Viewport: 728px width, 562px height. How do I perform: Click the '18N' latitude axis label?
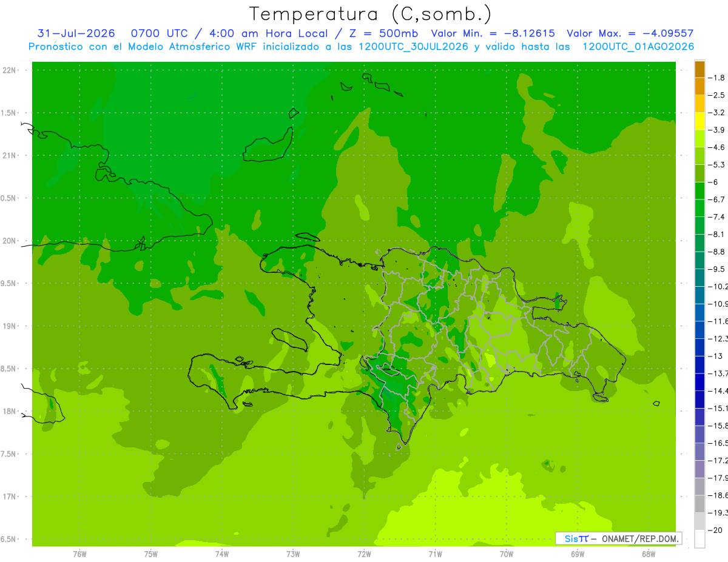coord(9,412)
